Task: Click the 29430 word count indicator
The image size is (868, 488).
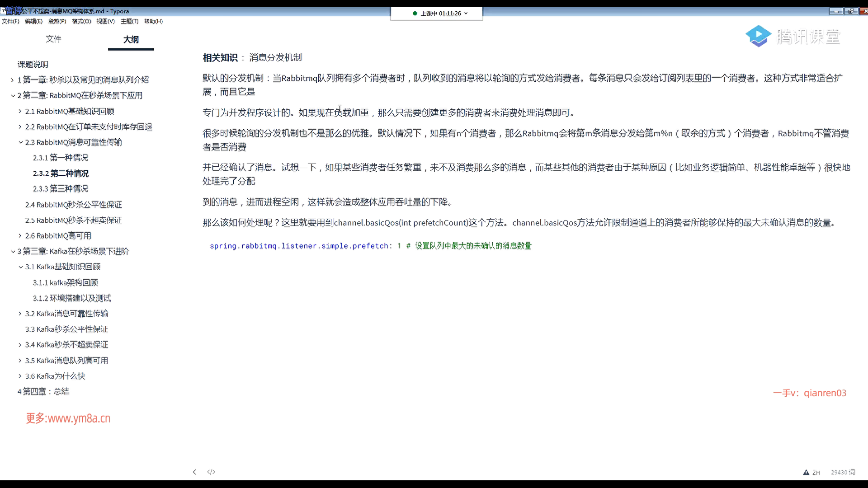Action: tap(843, 472)
